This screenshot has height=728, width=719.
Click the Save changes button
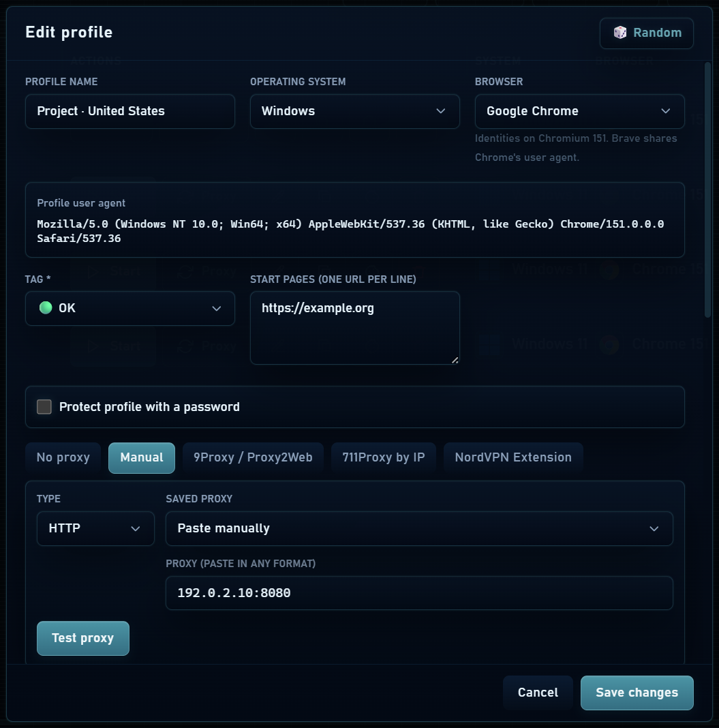click(x=637, y=693)
